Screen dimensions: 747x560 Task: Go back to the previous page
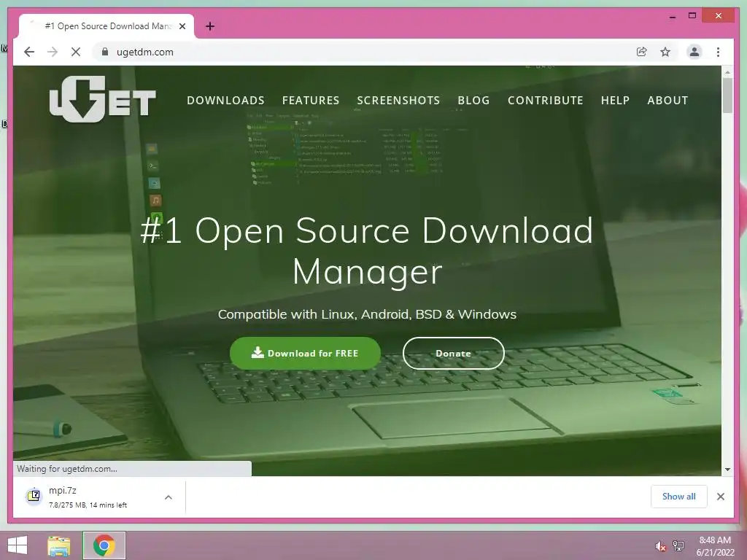point(29,52)
